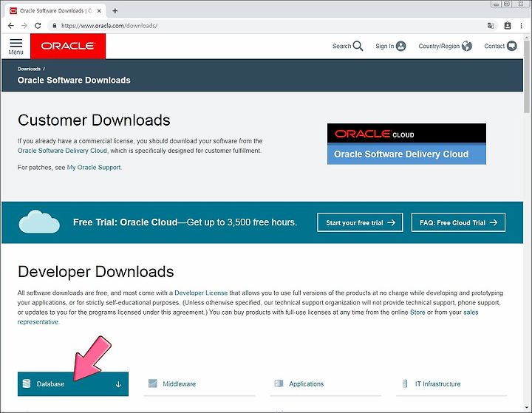Click the padlock site info icon
Image resolution: width=532 pixels, height=413 pixels.
[55, 25]
